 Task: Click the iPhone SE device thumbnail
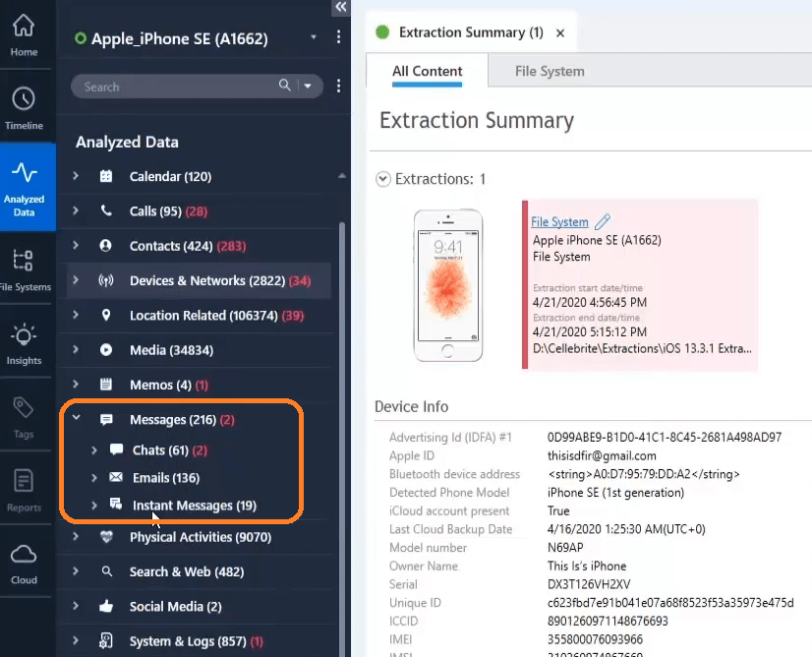pos(448,285)
